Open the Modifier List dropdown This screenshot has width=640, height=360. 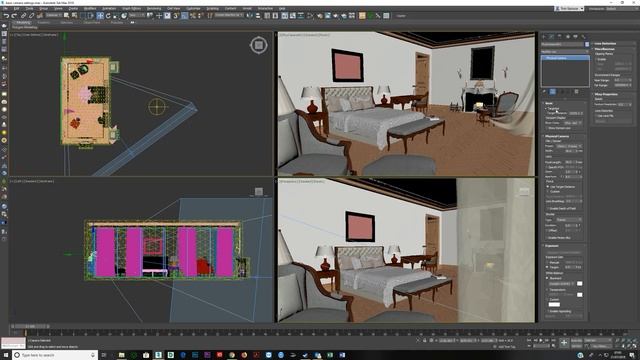[565, 51]
